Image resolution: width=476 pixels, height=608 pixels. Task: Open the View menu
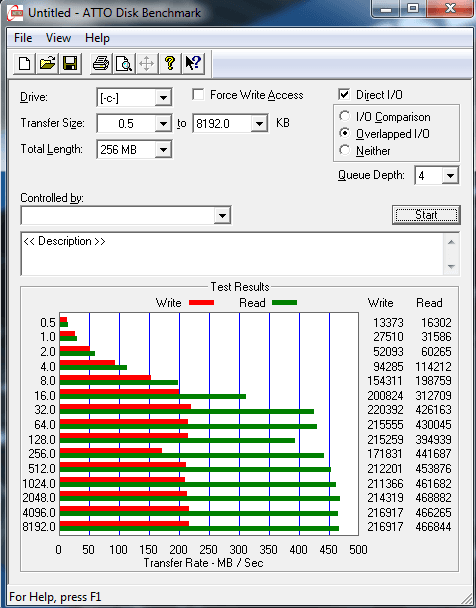coord(58,38)
